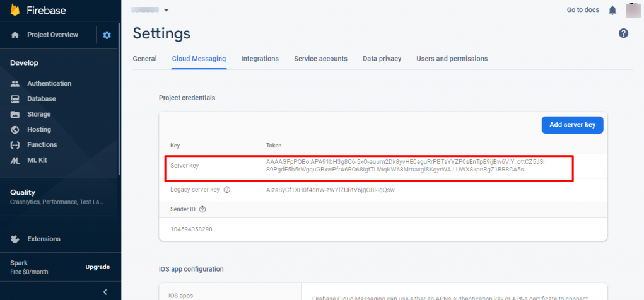This screenshot has width=644, height=300.
Task: Go to Users and permissions tab
Action: coord(452,59)
